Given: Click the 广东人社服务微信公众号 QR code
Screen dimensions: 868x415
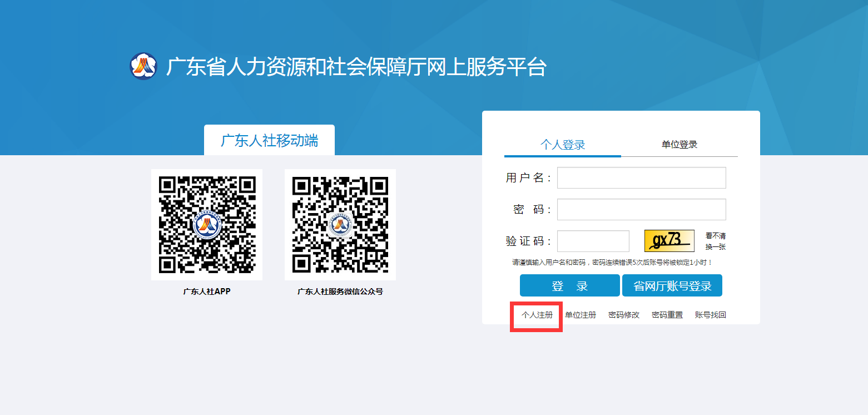Looking at the screenshot, I should [339, 225].
